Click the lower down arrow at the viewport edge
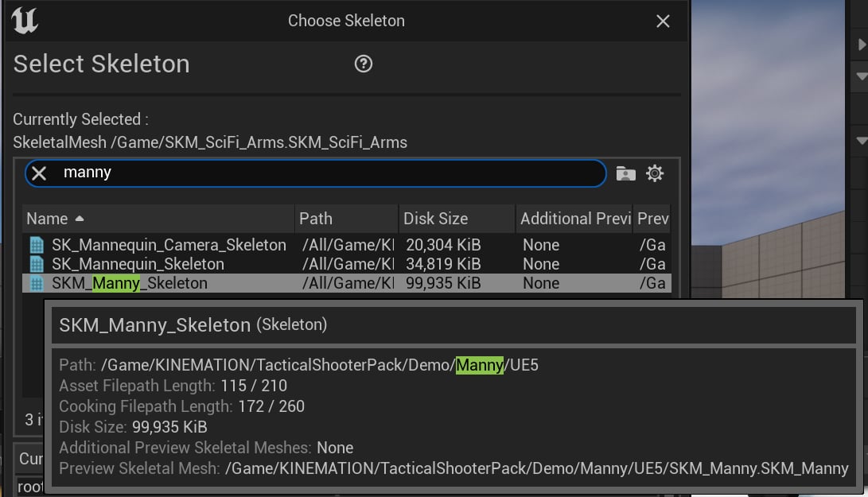 862,141
